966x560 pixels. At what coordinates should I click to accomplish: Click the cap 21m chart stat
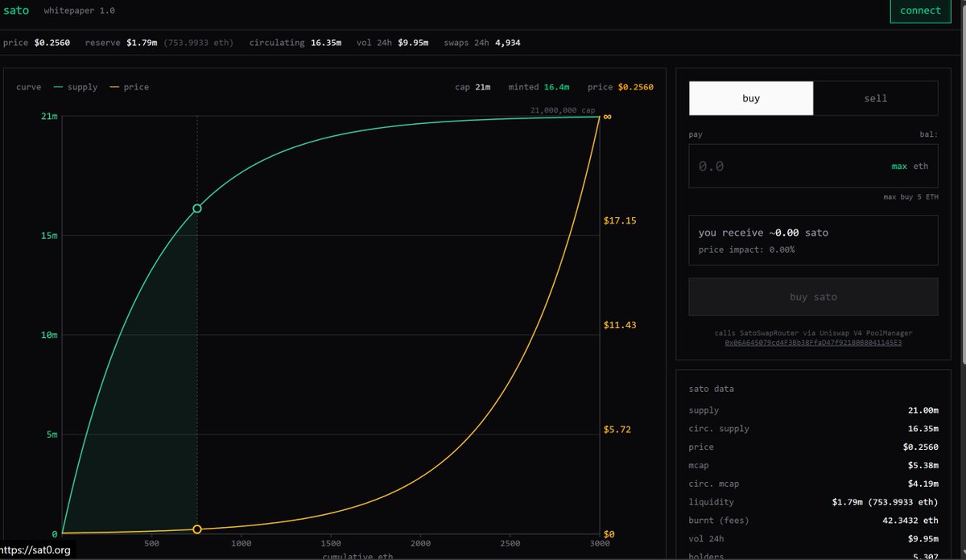click(x=473, y=87)
